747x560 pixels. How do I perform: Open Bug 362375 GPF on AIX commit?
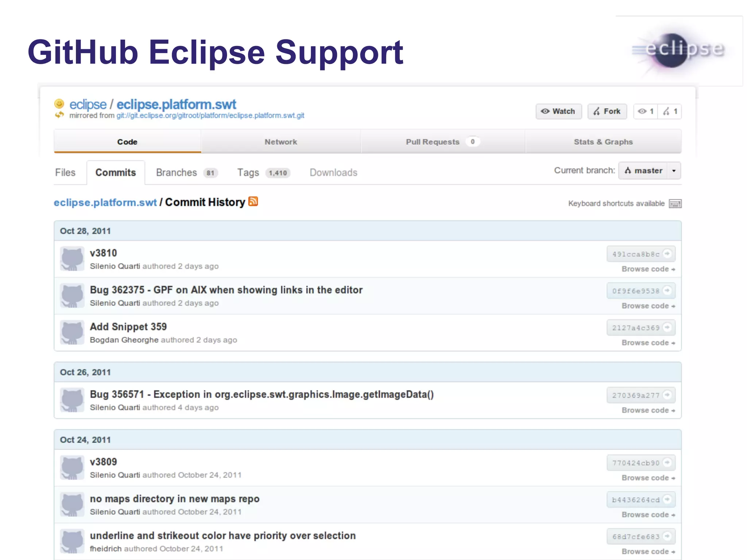tap(226, 290)
